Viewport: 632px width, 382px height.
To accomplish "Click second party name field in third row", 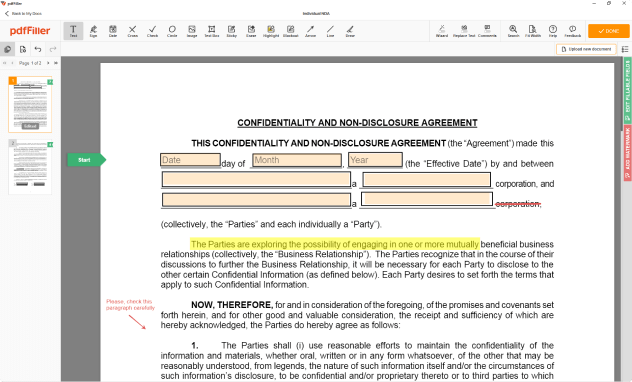I will [256, 200].
